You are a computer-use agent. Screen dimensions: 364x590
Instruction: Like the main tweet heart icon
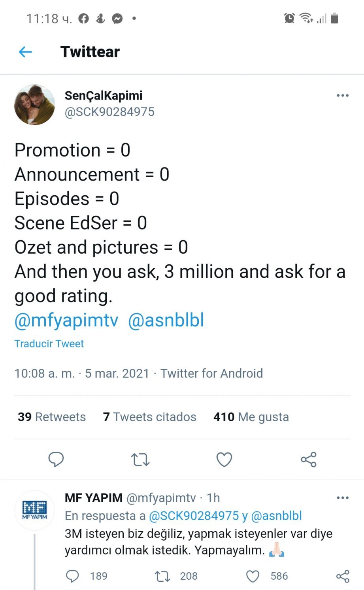[x=224, y=459]
